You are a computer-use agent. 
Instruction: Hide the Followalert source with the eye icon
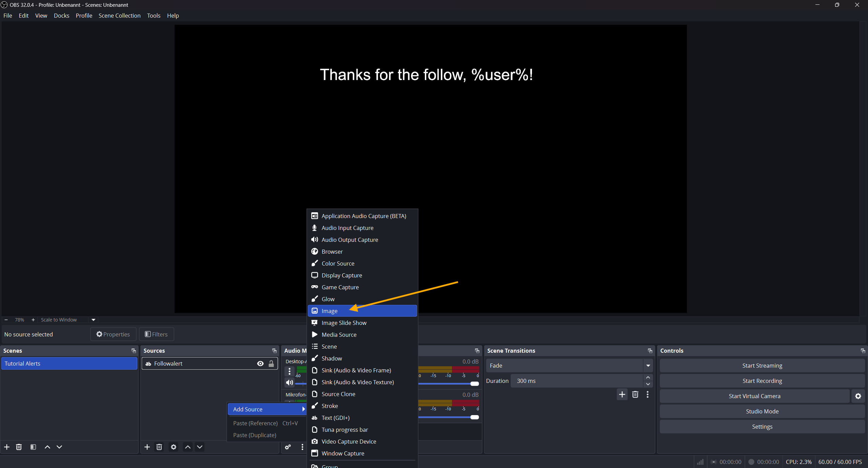click(x=260, y=364)
